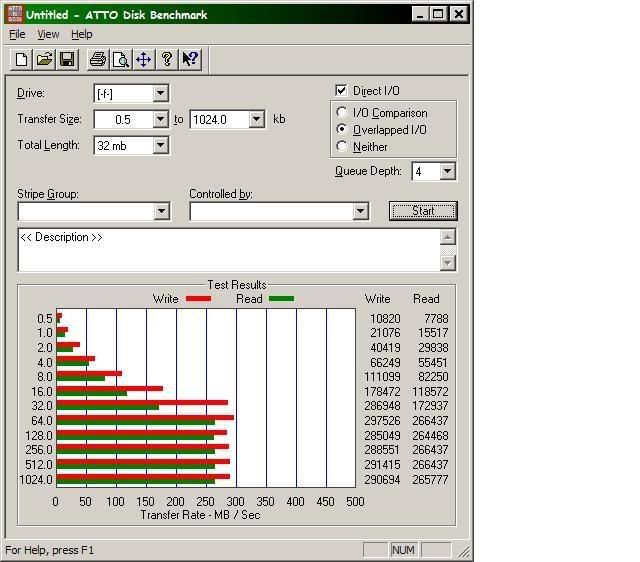Expand the Drive dropdown list

(160, 94)
